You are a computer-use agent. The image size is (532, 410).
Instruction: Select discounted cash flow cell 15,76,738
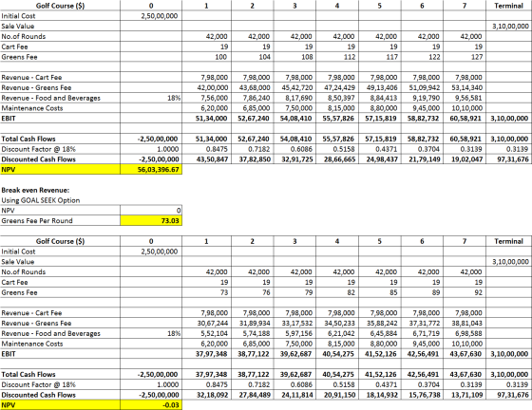point(422,395)
